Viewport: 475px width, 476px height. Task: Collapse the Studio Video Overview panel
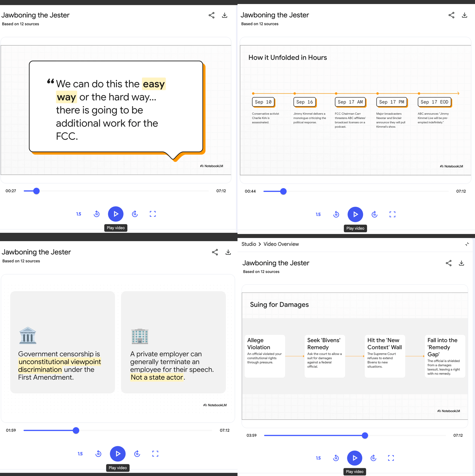pyautogui.click(x=467, y=244)
